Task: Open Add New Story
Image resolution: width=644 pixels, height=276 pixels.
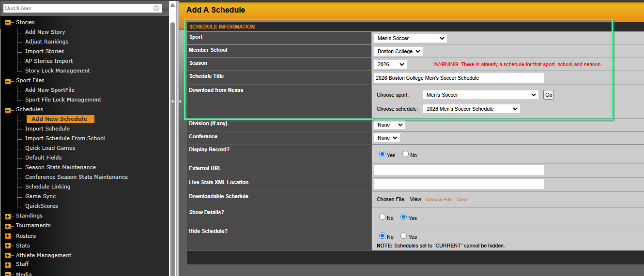Action: coord(45,32)
